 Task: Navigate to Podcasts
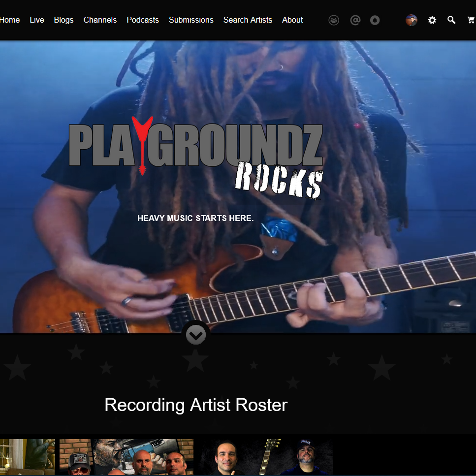coord(143,20)
